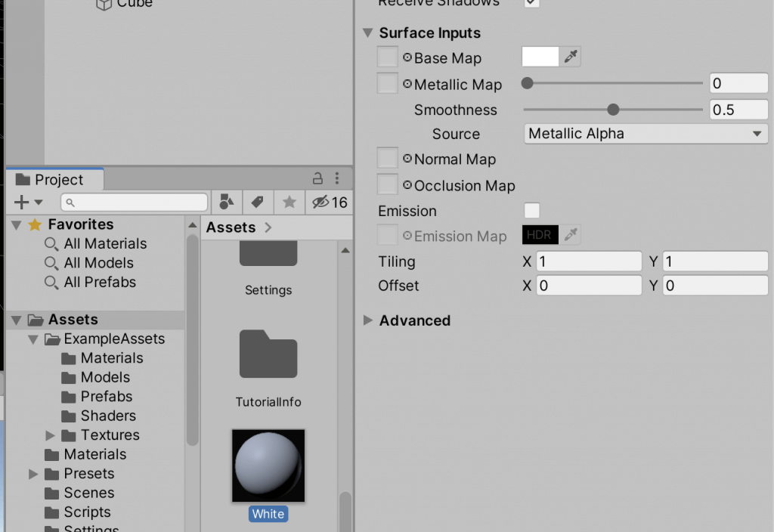Toggle the Receive Shadows checkbox
The height and width of the screenshot is (532, 774).
point(531,2)
